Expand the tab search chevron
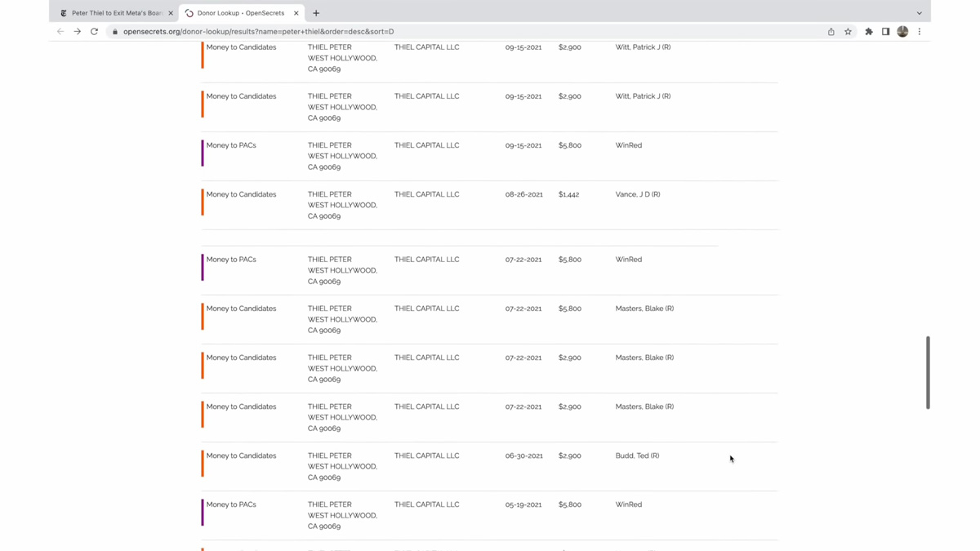The width and height of the screenshot is (980, 551). (920, 13)
